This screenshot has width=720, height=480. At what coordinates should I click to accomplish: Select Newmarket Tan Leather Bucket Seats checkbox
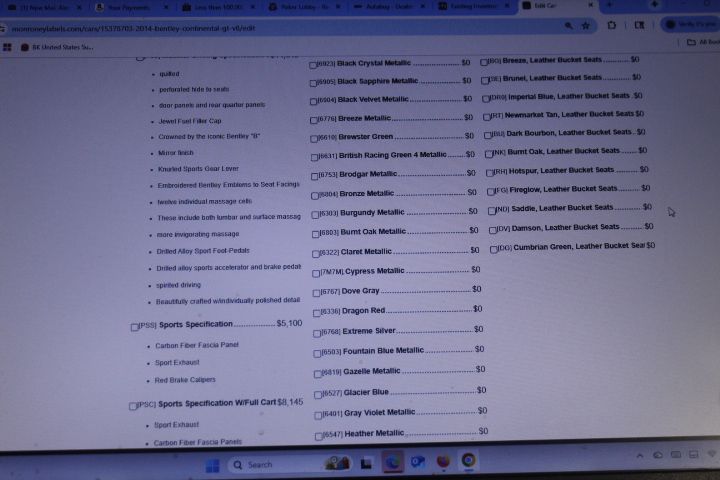[487, 115]
